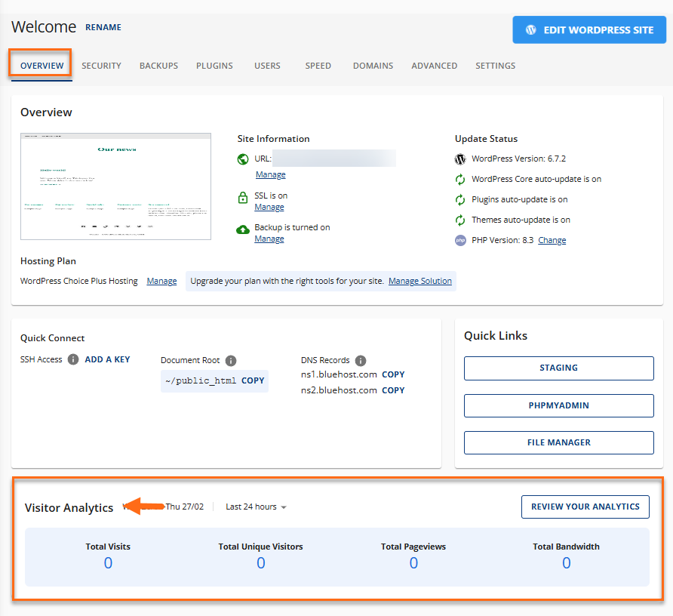
Task: Click the WordPress logo beside WordPress Version
Action: (460, 159)
